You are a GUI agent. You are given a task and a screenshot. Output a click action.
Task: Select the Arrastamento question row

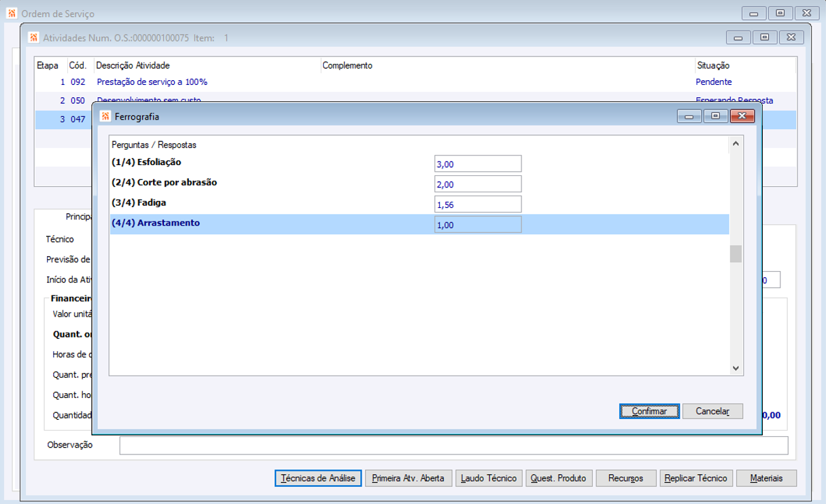(x=419, y=224)
